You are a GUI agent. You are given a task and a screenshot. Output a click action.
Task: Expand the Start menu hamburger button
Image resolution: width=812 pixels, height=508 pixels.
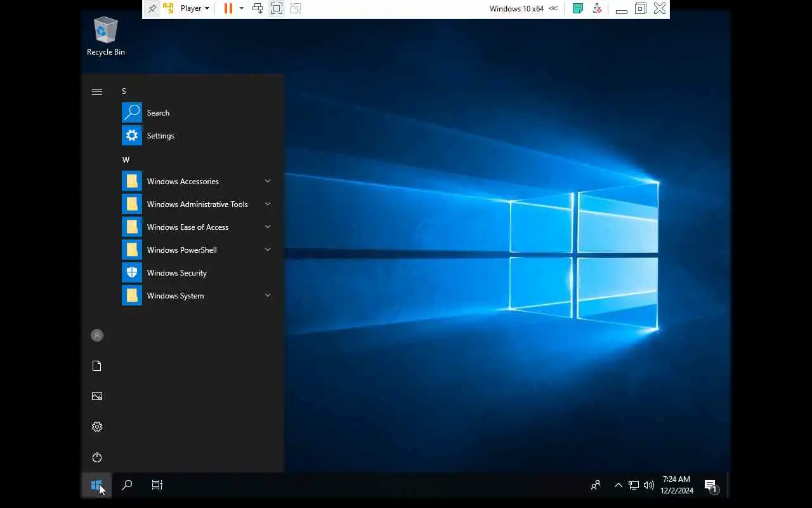point(97,91)
